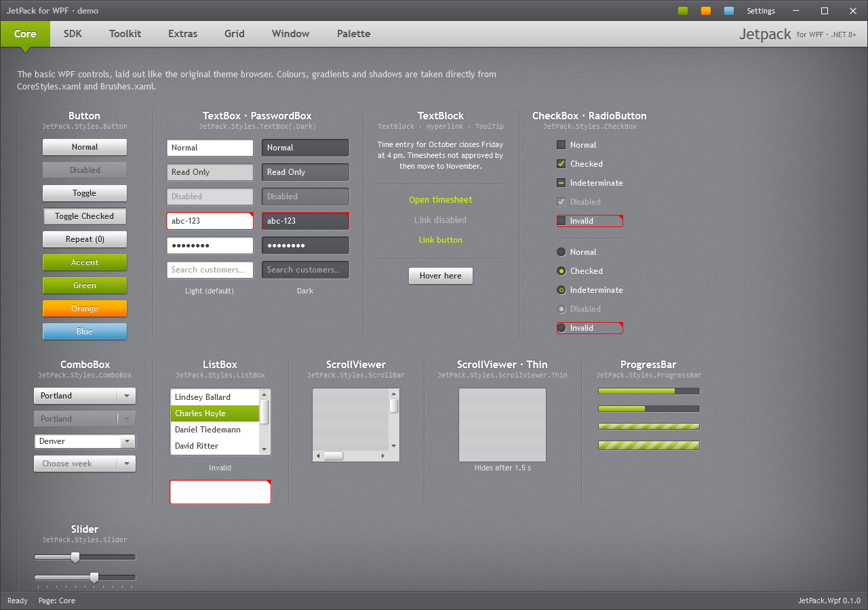Expand the Denver editable combo box arrow
868x610 pixels.
coord(127,441)
